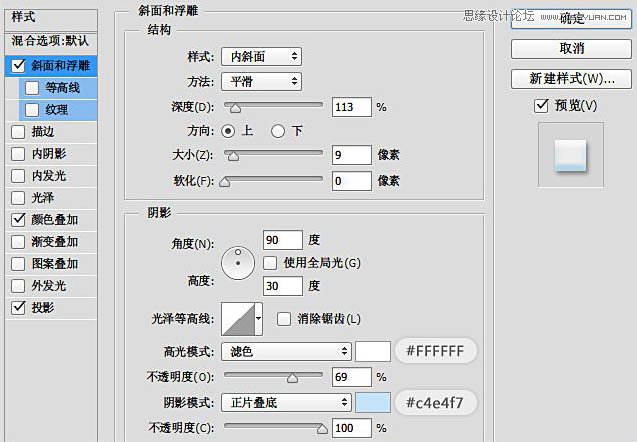Screen dimensions: 637x442
Task: Uncheck the 投影 checkbox
Action: 18,308
